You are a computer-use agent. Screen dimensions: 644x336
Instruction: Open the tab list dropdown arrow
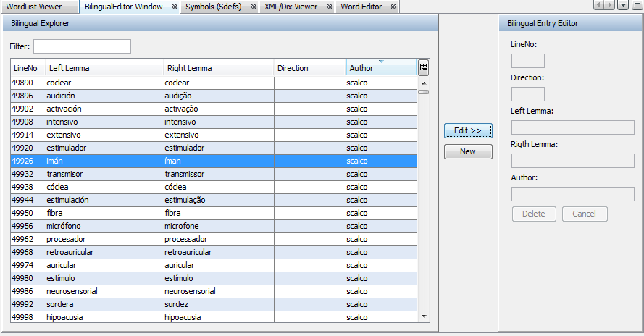(623, 6)
